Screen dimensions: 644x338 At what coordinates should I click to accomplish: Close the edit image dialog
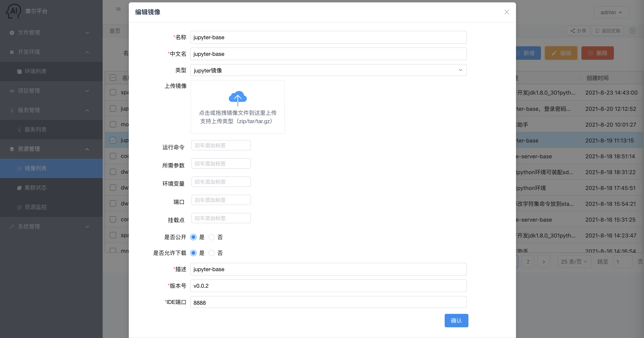(506, 12)
